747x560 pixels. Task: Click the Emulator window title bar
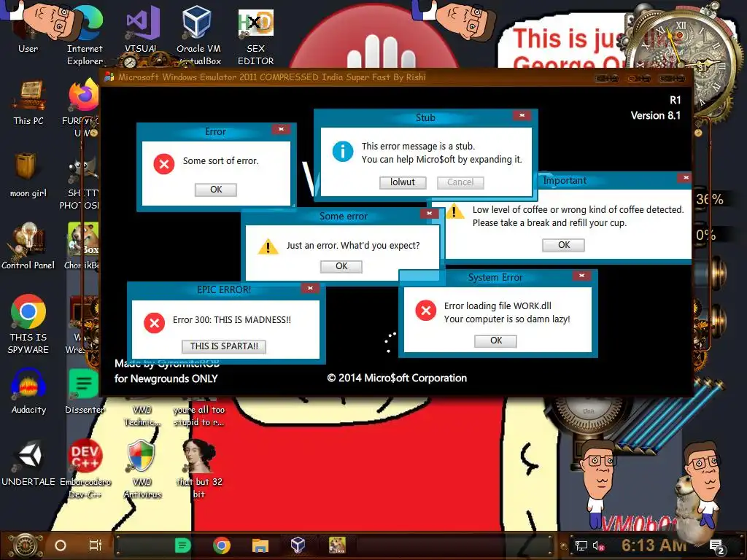395,77
